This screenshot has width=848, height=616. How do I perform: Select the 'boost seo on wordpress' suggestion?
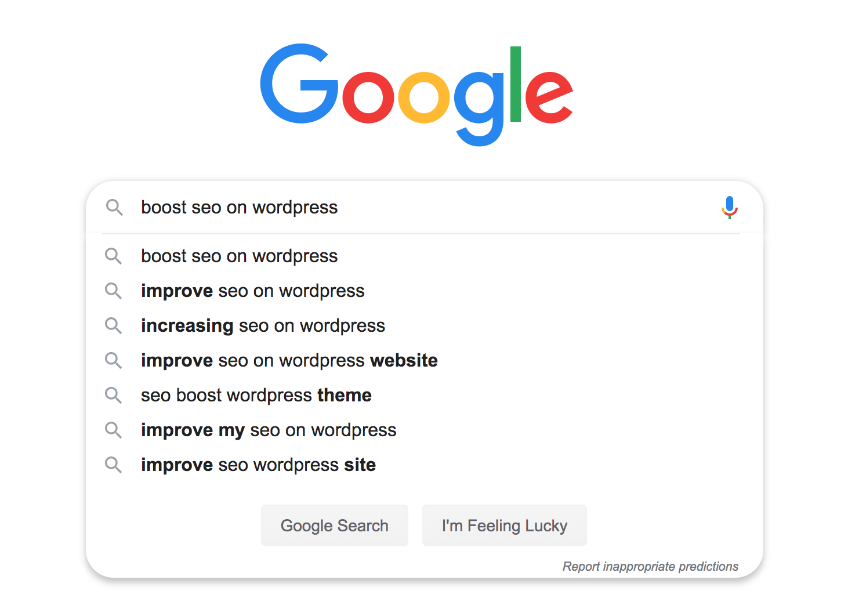424,256
